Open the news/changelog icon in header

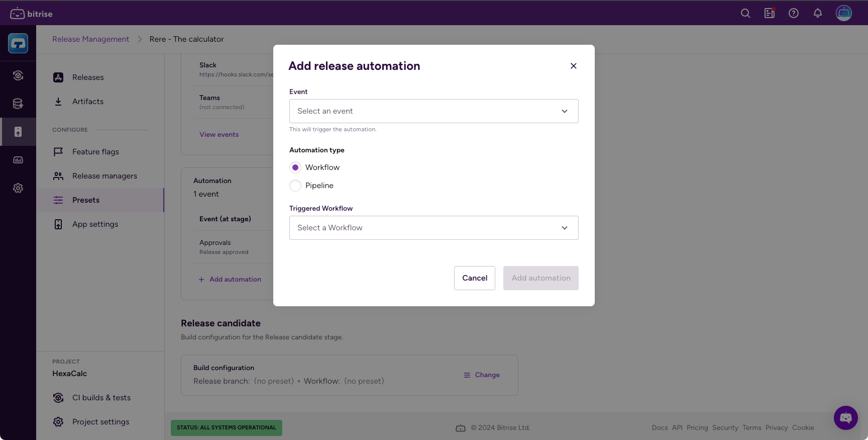click(770, 14)
